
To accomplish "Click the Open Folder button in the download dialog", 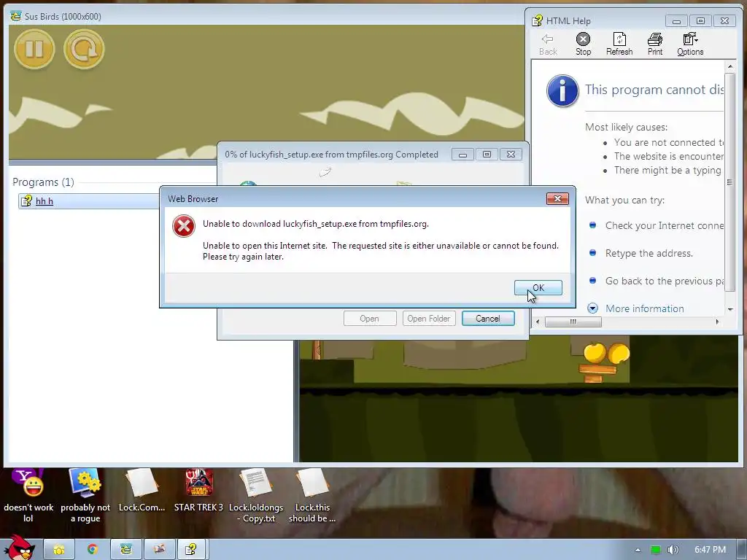I will click(429, 319).
